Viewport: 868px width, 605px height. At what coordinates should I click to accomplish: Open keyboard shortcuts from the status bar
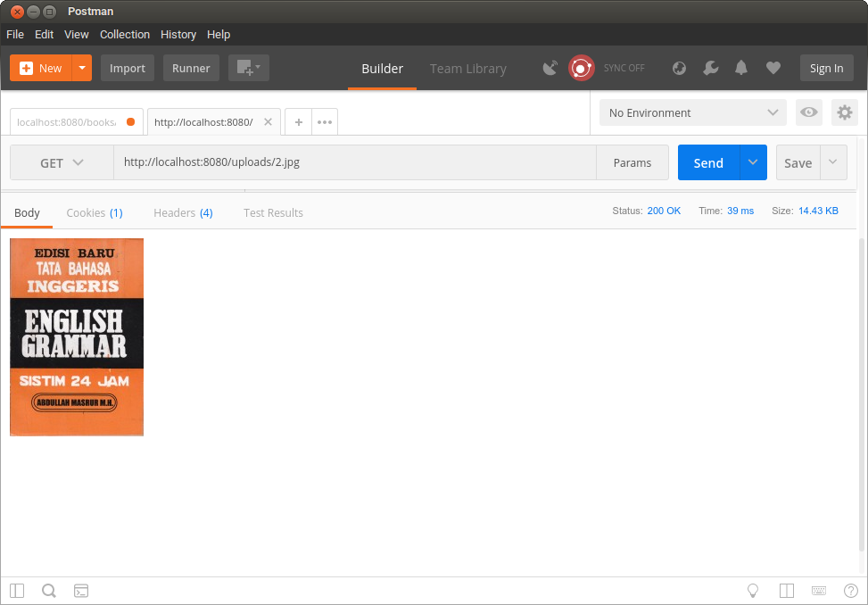[x=818, y=590]
